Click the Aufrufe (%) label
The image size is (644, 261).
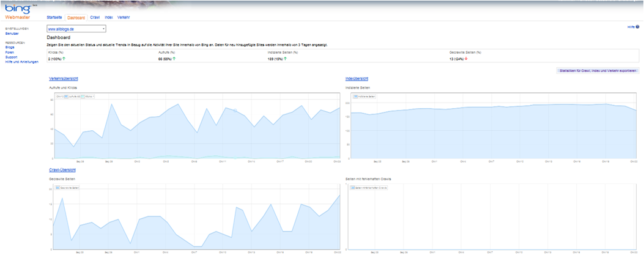click(167, 53)
